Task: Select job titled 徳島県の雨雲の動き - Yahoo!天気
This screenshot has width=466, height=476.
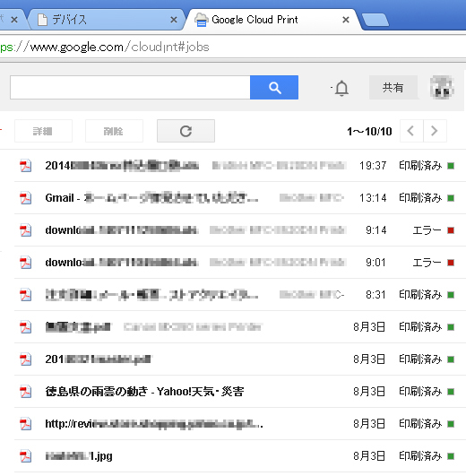Action: click(144, 392)
